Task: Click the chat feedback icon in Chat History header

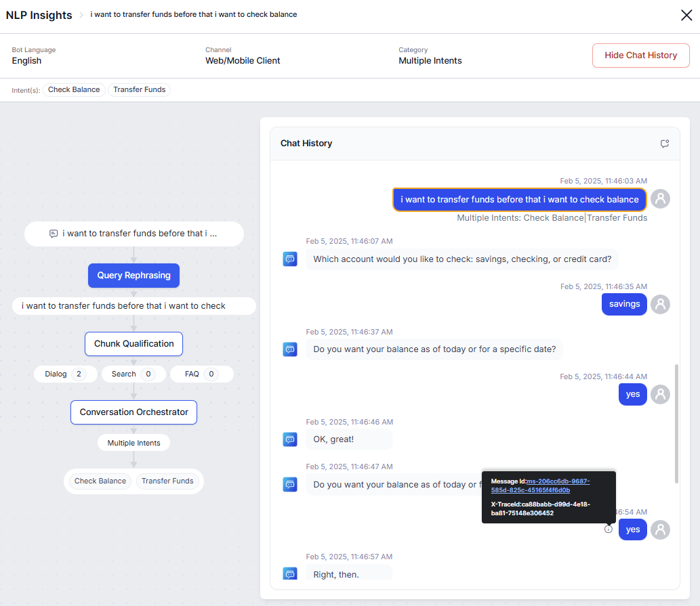Action: pos(665,144)
